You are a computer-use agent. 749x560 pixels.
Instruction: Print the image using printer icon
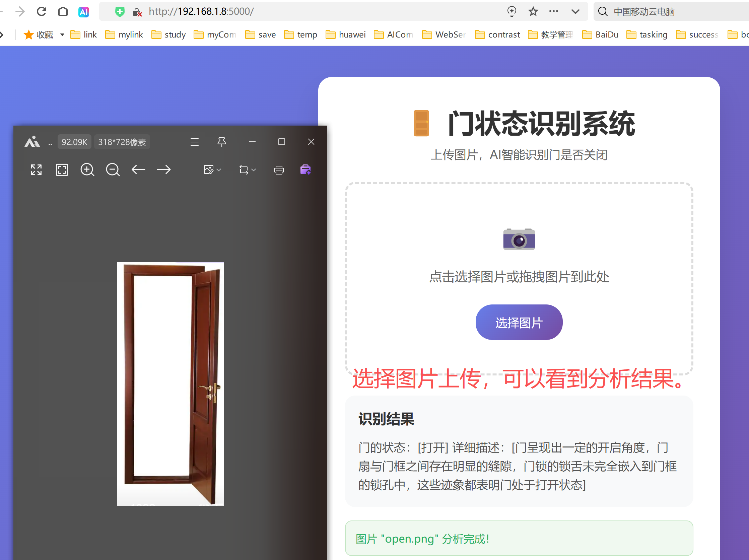(x=279, y=170)
